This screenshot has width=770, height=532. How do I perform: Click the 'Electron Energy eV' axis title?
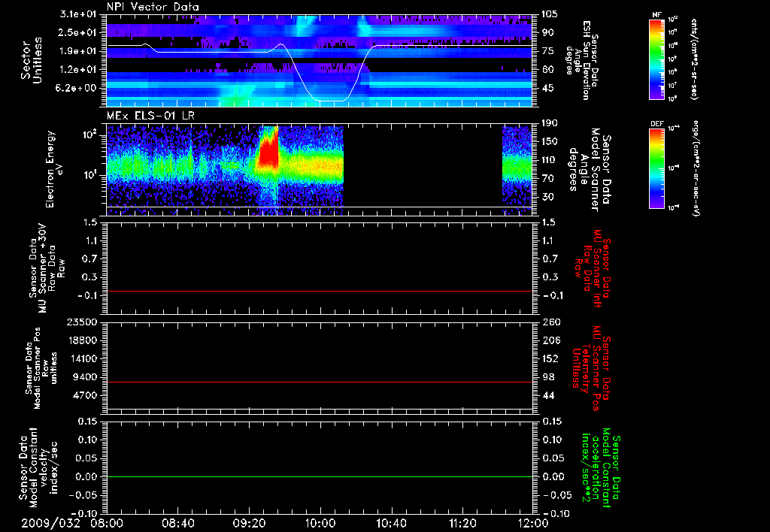(x=55, y=169)
